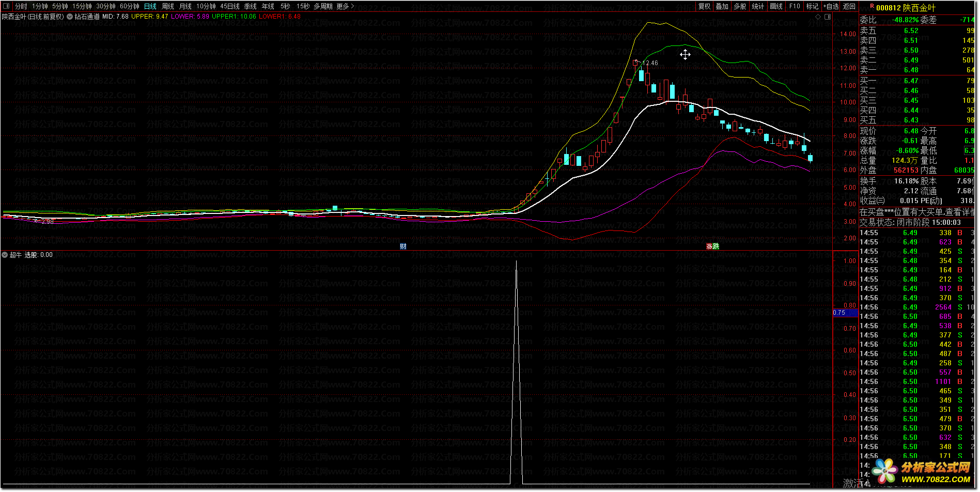Image resolution: width=980 pixels, height=492 pixels.
Task: Select the 15分钟 period tab
Action: coord(82,6)
